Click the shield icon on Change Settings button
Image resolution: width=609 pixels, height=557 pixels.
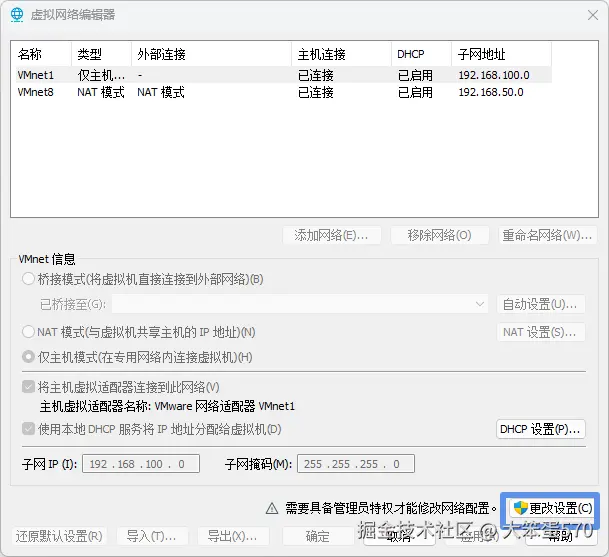520,508
